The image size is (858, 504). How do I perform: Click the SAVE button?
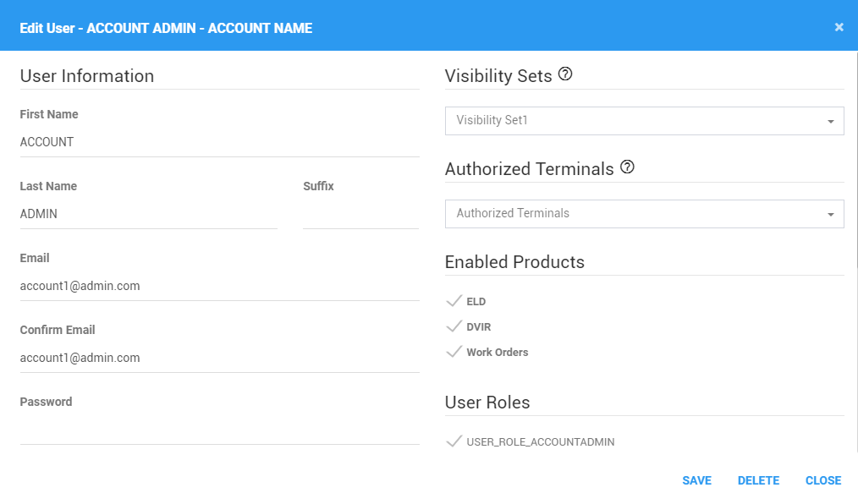click(696, 480)
